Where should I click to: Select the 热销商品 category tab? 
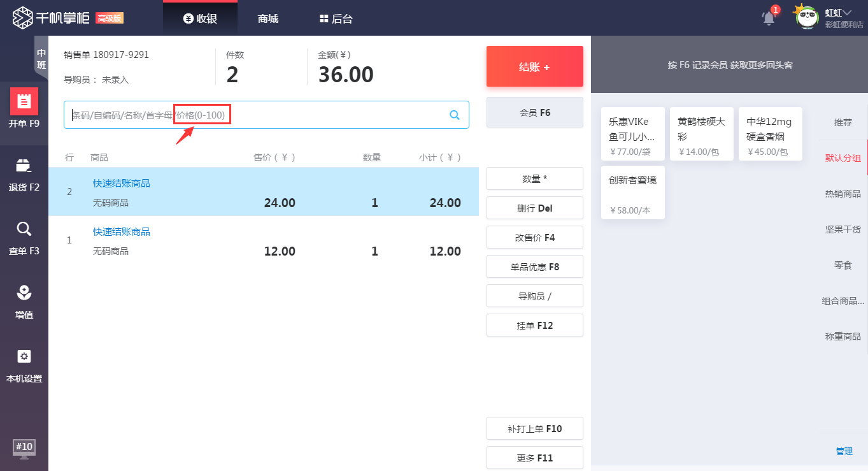click(x=842, y=193)
